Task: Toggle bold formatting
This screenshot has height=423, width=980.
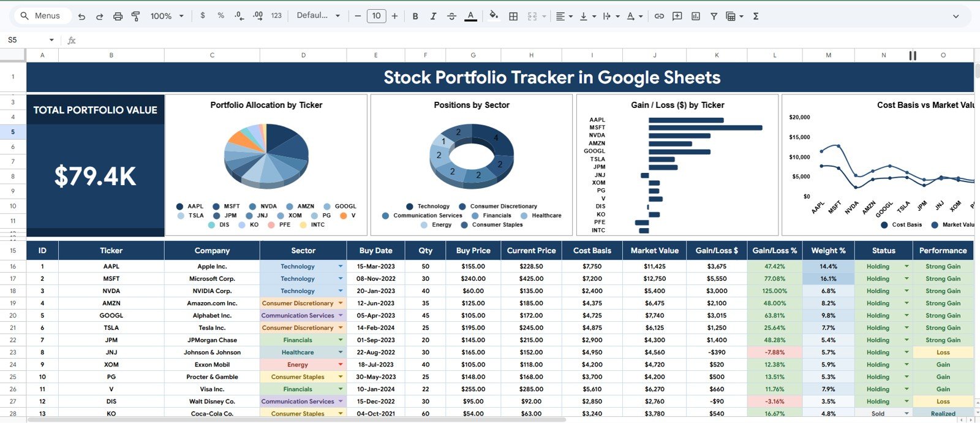Action: click(415, 17)
